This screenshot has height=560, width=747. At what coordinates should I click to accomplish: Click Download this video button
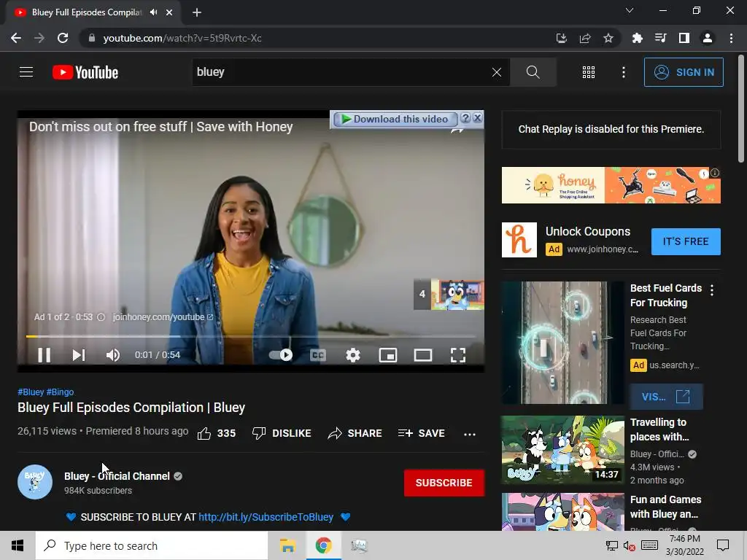pyautogui.click(x=395, y=119)
